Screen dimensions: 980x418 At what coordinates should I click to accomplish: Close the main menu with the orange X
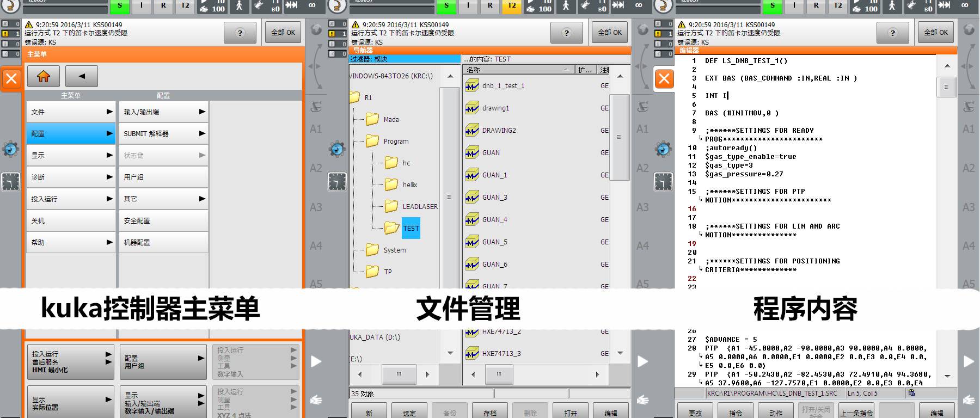11,79
